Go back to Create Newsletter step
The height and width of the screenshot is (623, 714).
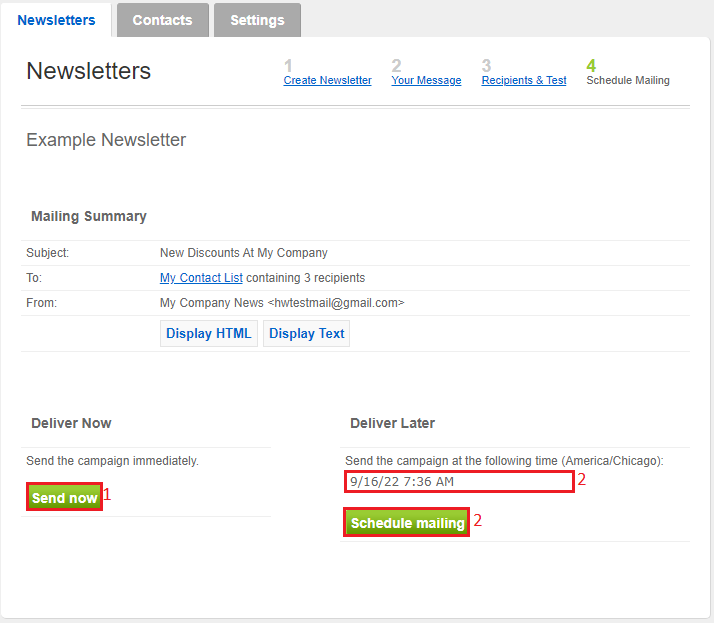(x=327, y=80)
